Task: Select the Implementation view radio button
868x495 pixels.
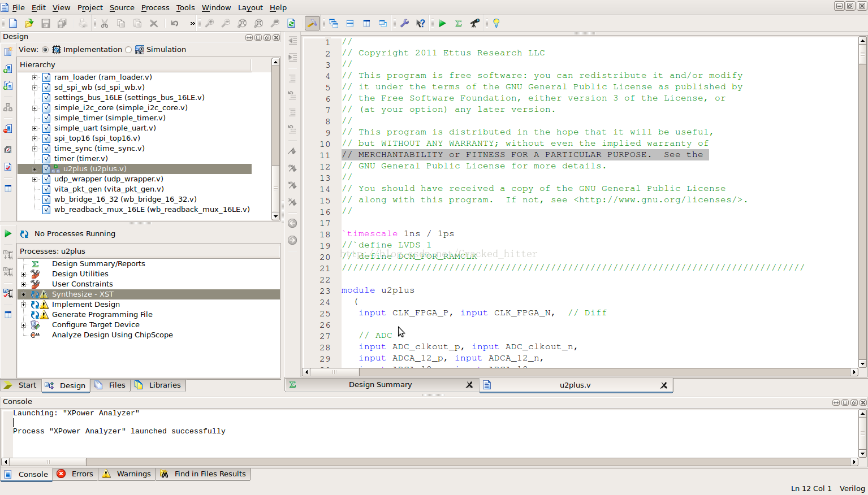Action: 45,50
